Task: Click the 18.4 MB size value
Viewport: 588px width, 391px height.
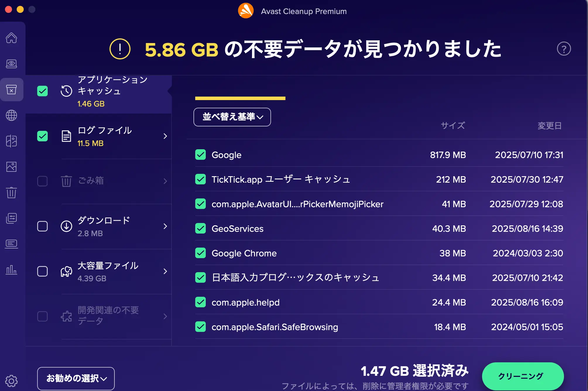Action: pos(450,327)
